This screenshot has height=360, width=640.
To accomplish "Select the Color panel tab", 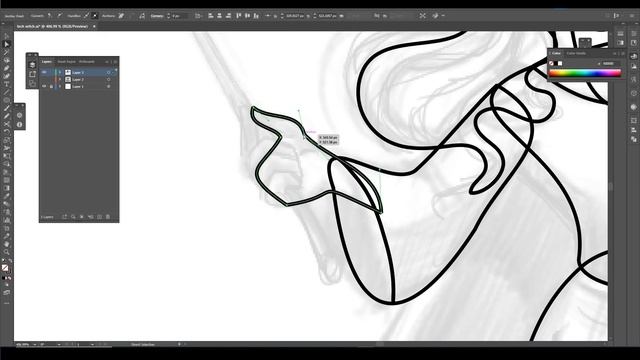I will click(556, 53).
